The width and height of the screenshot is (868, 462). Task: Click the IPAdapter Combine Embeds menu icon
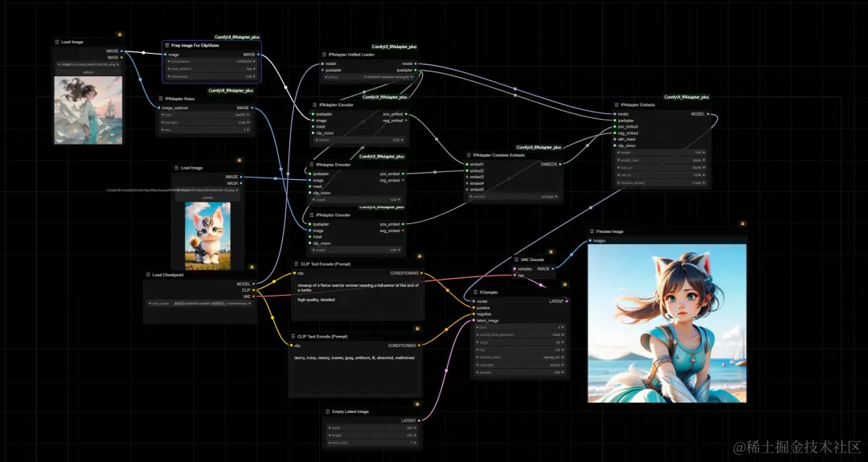point(469,156)
